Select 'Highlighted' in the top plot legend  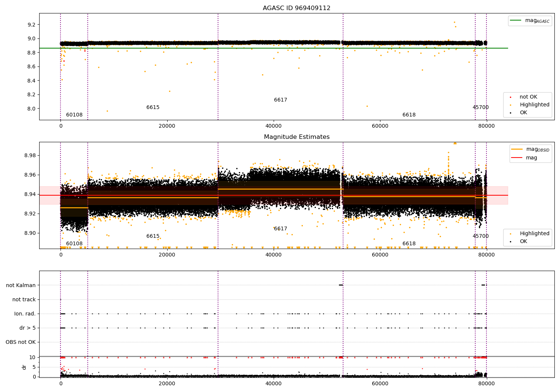pos(534,105)
